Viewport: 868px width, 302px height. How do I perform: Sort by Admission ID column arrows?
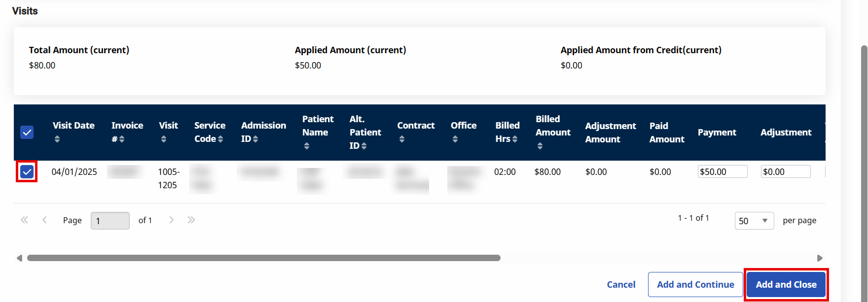(x=255, y=139)
